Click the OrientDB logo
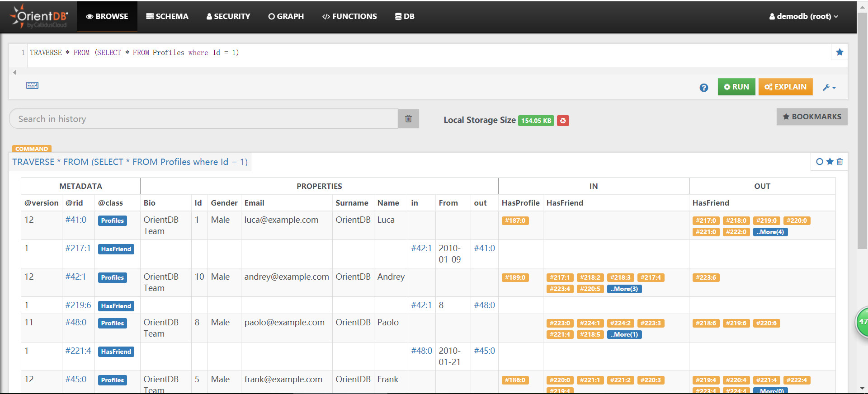Image resolution: width=868 pixels, height=394 pixels. [x=39, y=16]
